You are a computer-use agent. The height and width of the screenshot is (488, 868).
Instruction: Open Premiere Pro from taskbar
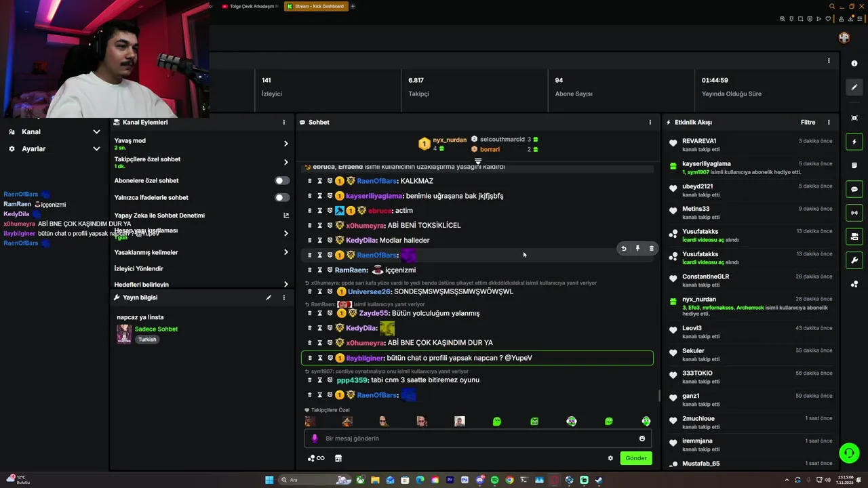click(x=450, y=480)
